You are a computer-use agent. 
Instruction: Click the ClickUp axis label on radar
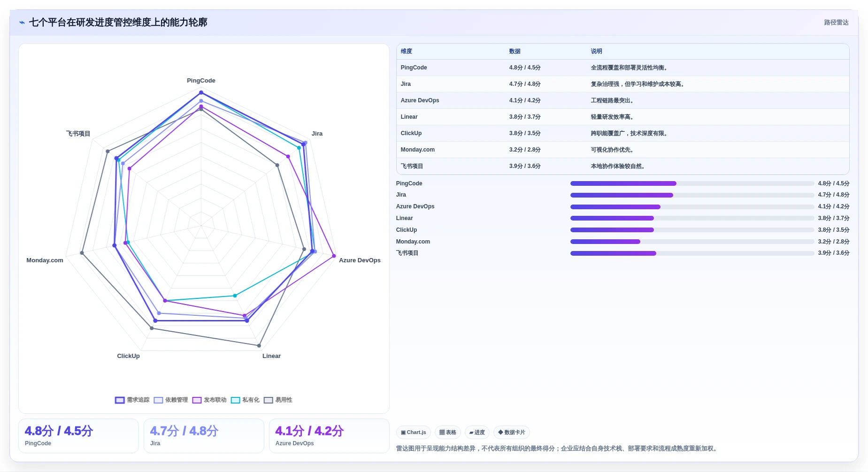[128, 356]
